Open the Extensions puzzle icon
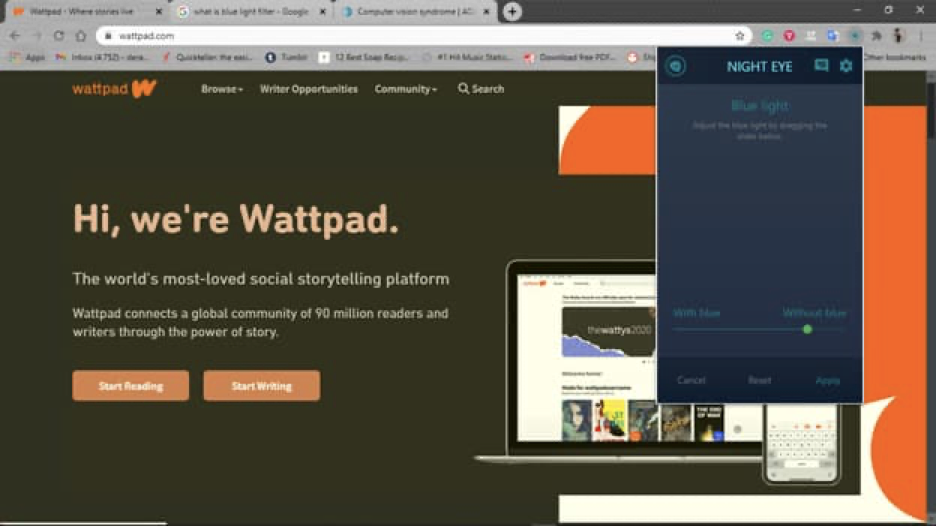The height and width of the screenshot is (526, 936). click(876, 36)
